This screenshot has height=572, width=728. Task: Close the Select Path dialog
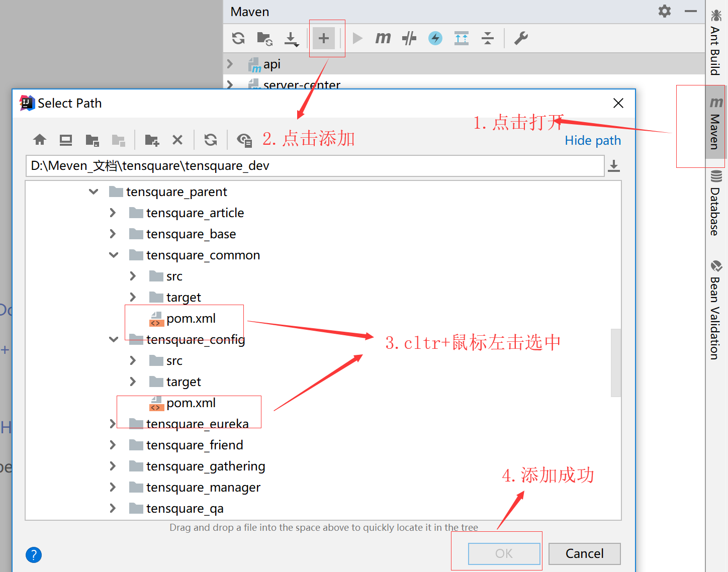tap(618, 103)
